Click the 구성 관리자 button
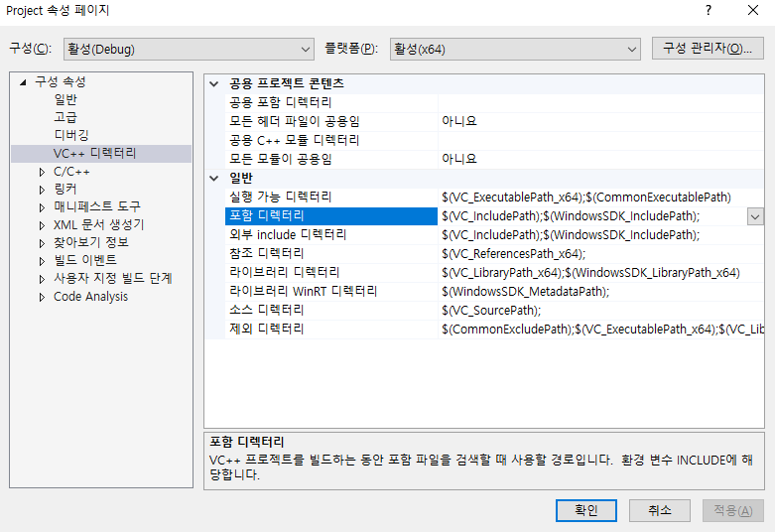 point(708,49)
